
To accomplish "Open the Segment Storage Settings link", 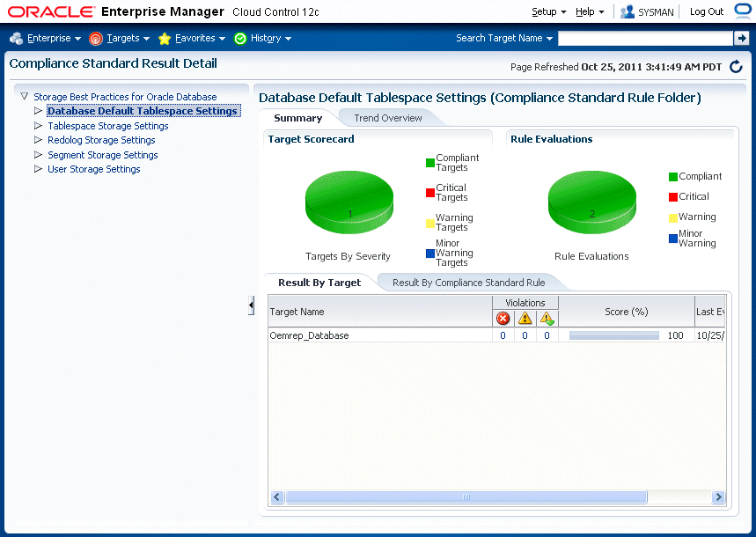I will pyautogui.click(x=103, y=155).
